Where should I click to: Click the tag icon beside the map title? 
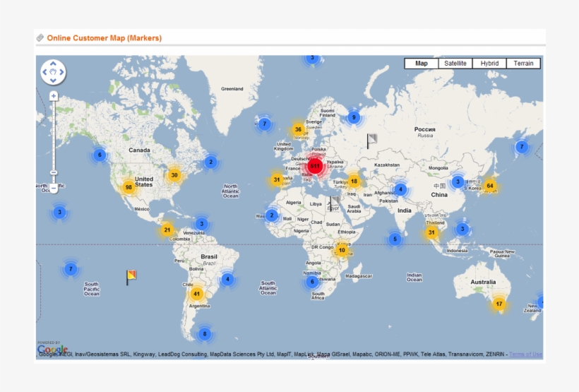(40, 37)
